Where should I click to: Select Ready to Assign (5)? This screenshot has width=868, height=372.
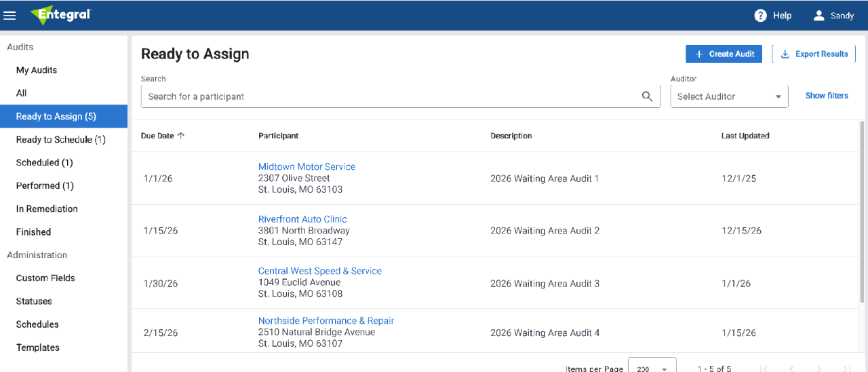(64, 116)
